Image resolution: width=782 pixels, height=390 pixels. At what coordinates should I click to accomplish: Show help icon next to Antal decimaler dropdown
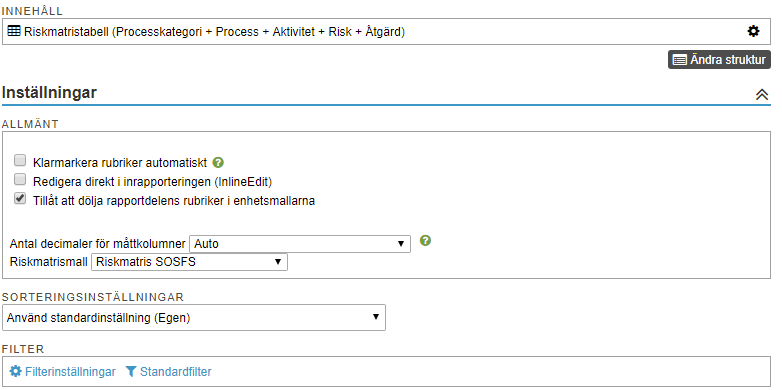(425, 241)
